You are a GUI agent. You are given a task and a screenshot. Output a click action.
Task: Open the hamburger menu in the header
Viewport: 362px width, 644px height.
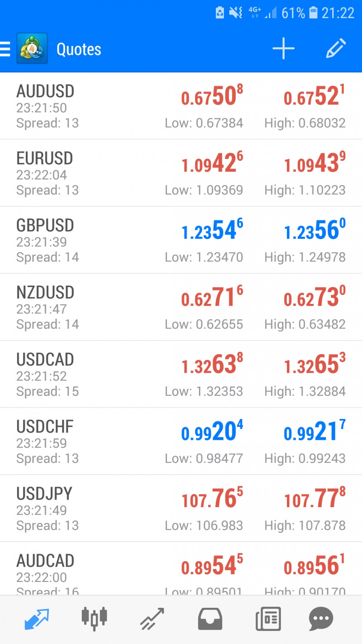(x=5, y=49)
